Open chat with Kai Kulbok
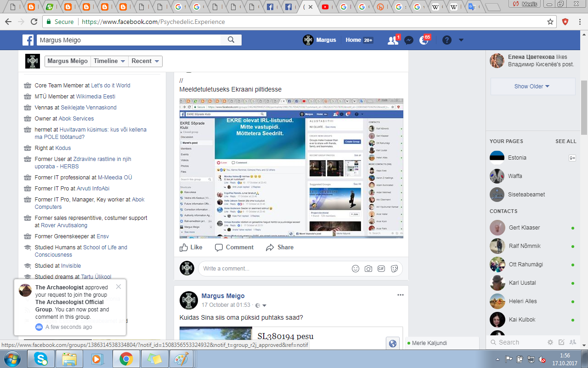The height and width of the screenshot is (368, 588). (533, 320)
